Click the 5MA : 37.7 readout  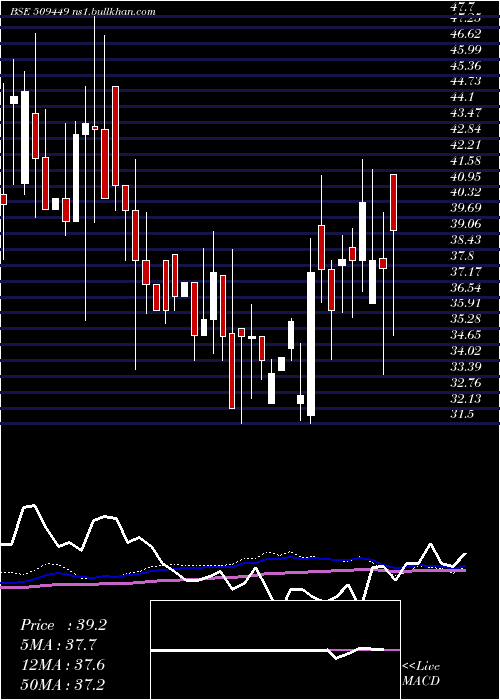(58, 645)
